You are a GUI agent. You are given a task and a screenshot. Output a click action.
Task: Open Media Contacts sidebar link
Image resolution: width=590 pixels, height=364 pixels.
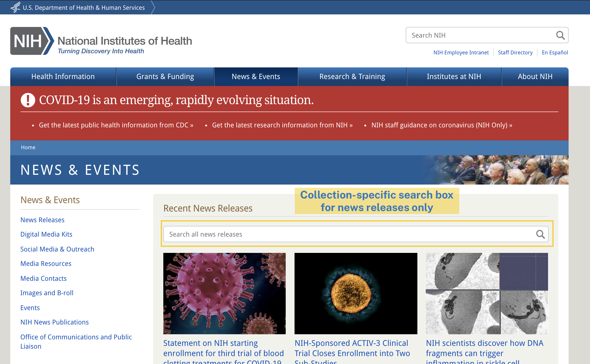pyautogui.click(x=43, y=278)
